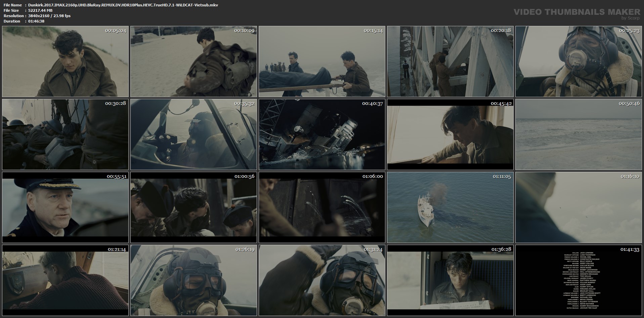This screenshot has width=644, height=318.
Task: Select the 00:35:32 cockpit thumbnail
Action: pos(194,134)
